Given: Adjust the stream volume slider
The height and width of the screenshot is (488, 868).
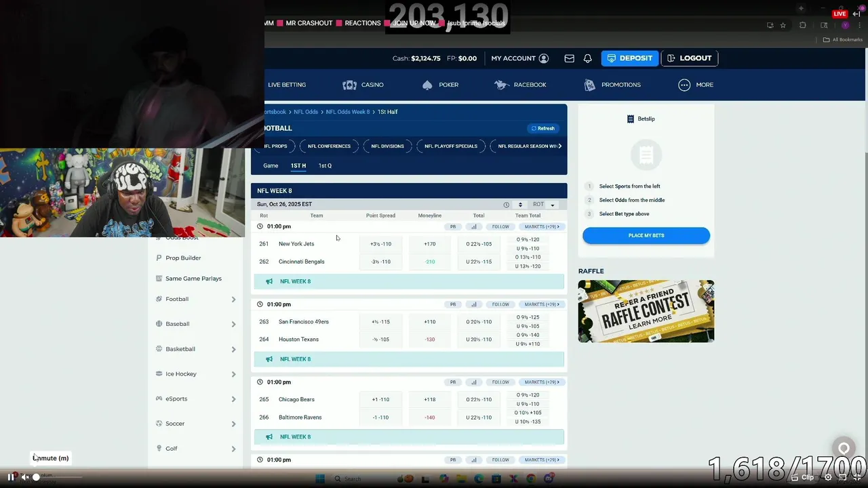Looking at the screenshot, I should tap(58, 477).
